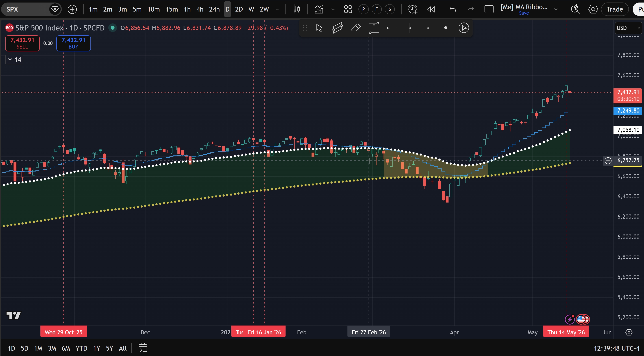
Task: Save the layout via the Save link
Action: (524, 13)
